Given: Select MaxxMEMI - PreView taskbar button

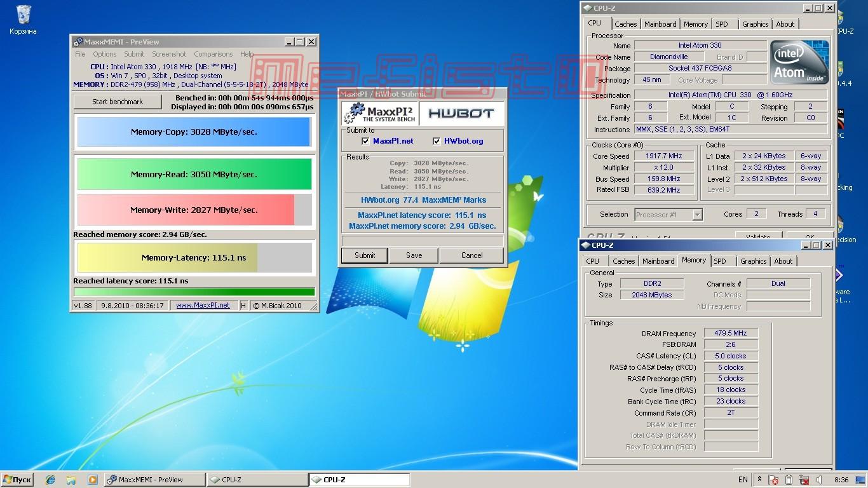Looking at the screenshot, I should tap(154, 480).
